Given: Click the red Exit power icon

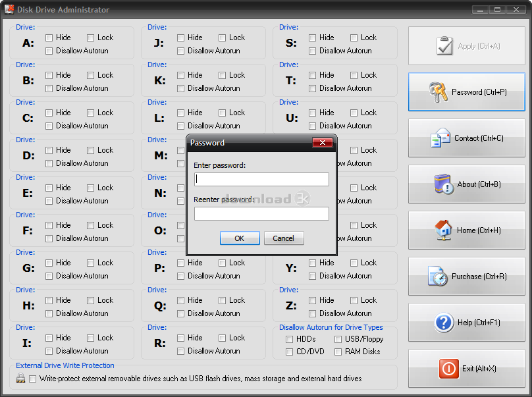Looking at the screenshot, I should point(448,369).
